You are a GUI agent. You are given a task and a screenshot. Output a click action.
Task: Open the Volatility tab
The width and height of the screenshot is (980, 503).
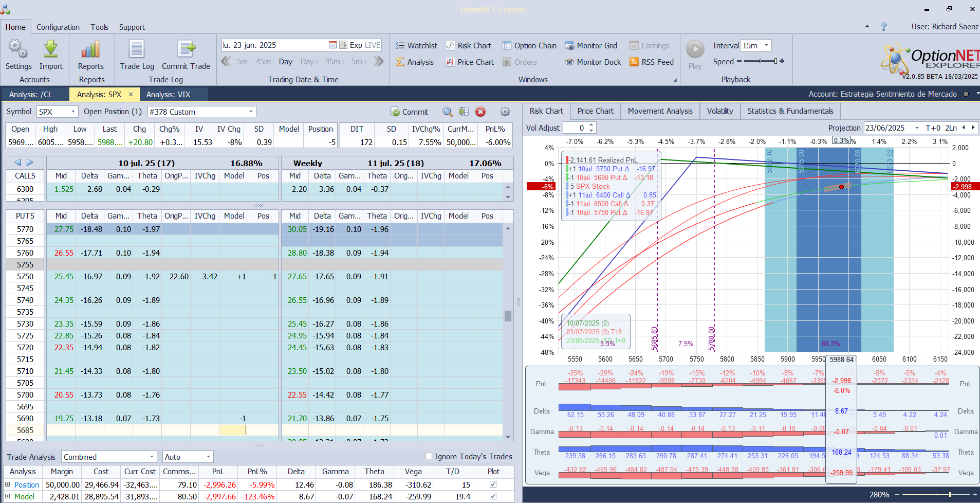(x=720, y=111)
